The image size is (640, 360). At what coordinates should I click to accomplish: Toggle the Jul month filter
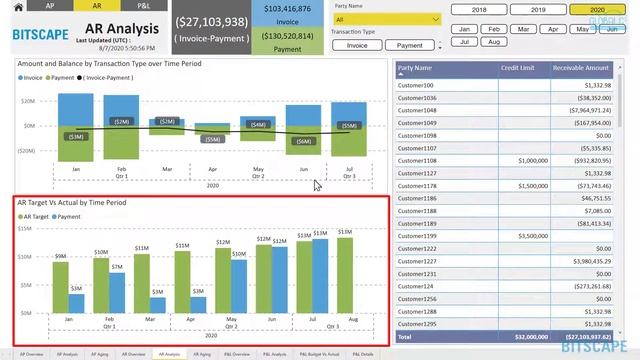pos(464,42)
